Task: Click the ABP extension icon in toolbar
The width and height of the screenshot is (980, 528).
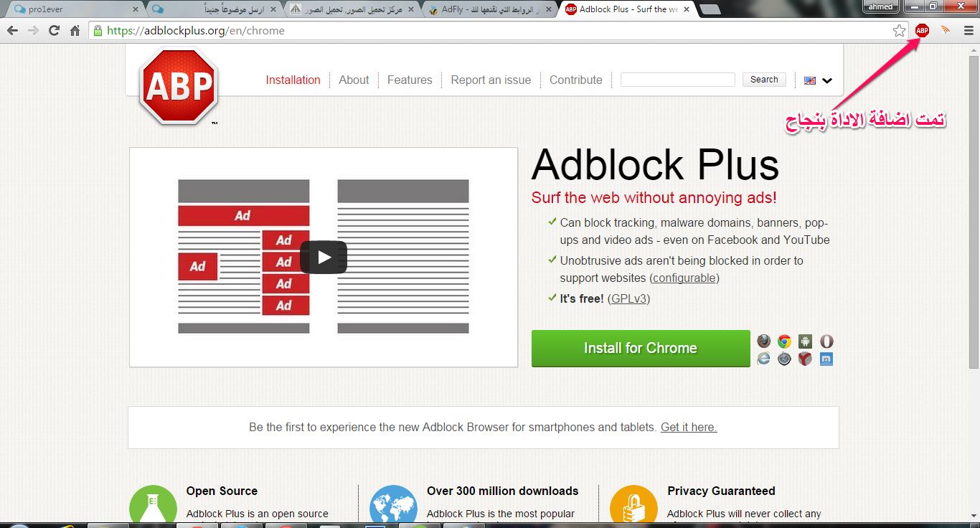Action: click(922, 30)
